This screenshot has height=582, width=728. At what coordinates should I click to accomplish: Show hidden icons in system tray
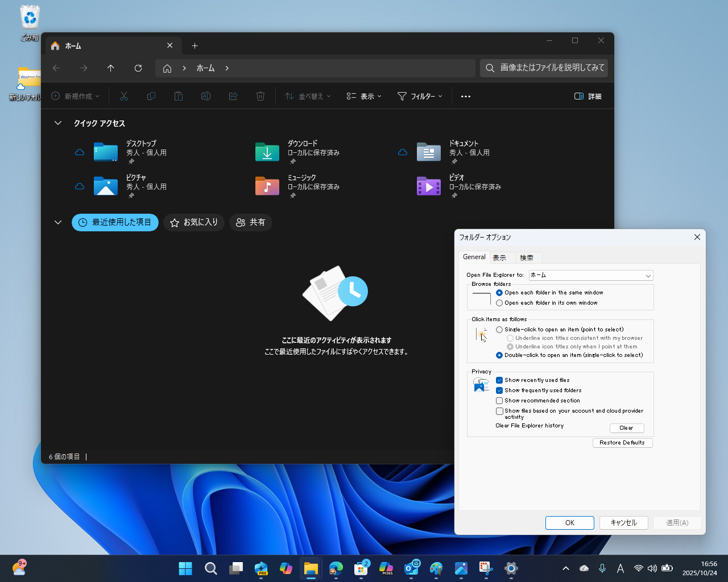point(566,568)
